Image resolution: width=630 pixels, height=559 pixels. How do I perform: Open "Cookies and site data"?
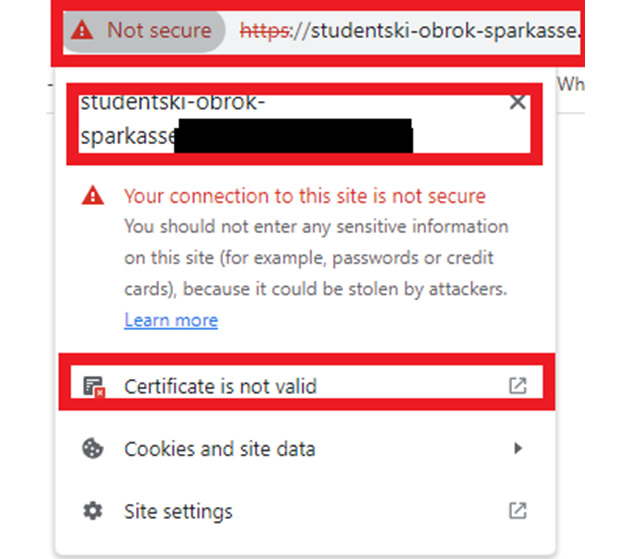(x=219, y=449)
